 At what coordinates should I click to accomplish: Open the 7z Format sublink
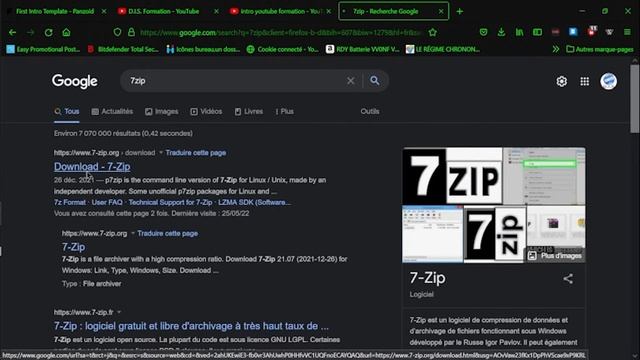70,202
